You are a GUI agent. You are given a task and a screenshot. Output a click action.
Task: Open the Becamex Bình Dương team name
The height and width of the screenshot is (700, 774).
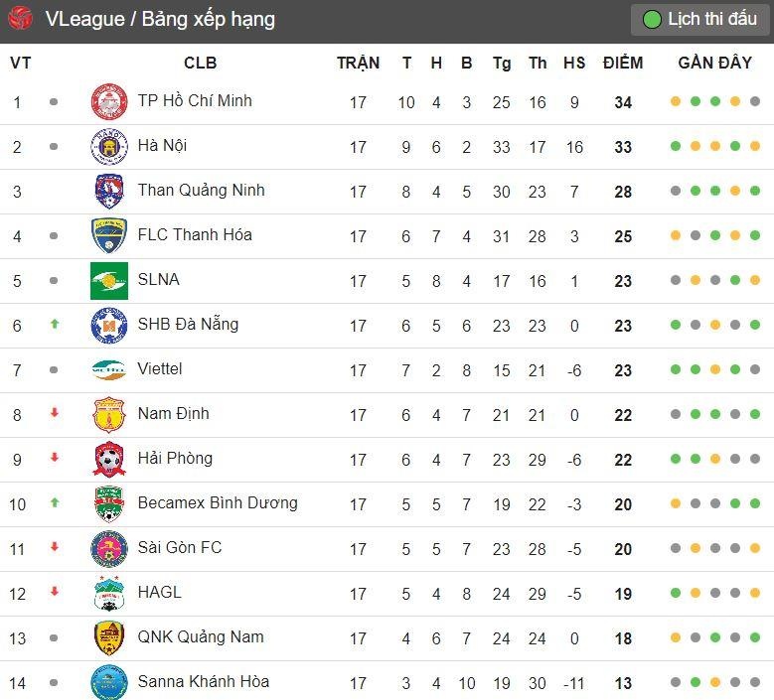coord(218,503)
